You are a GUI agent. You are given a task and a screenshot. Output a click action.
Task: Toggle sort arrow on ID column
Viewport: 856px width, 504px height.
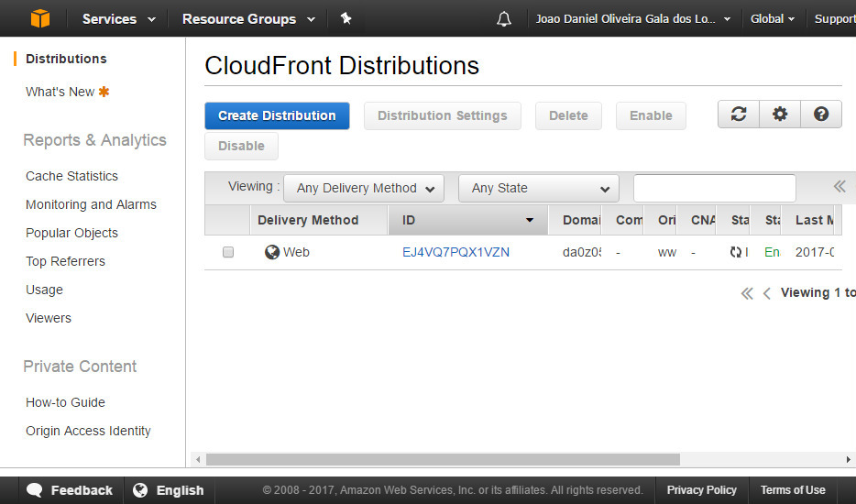click(529, 220)
